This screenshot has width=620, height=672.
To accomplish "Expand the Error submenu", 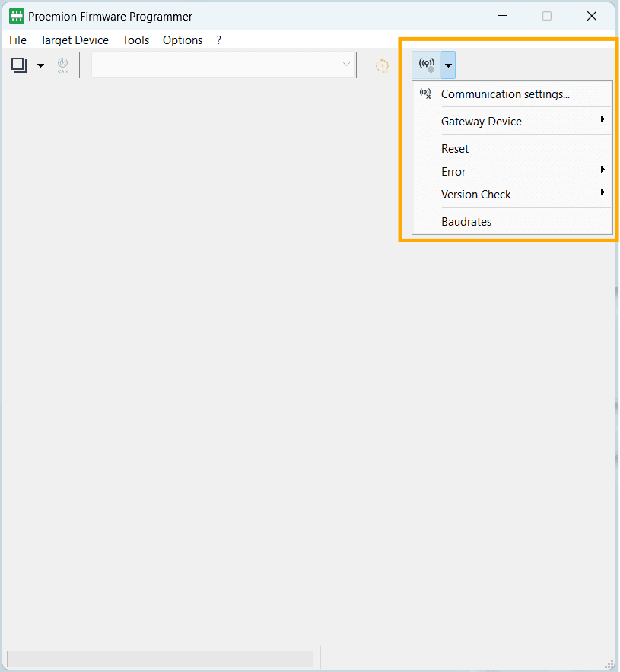I will 453,172.
